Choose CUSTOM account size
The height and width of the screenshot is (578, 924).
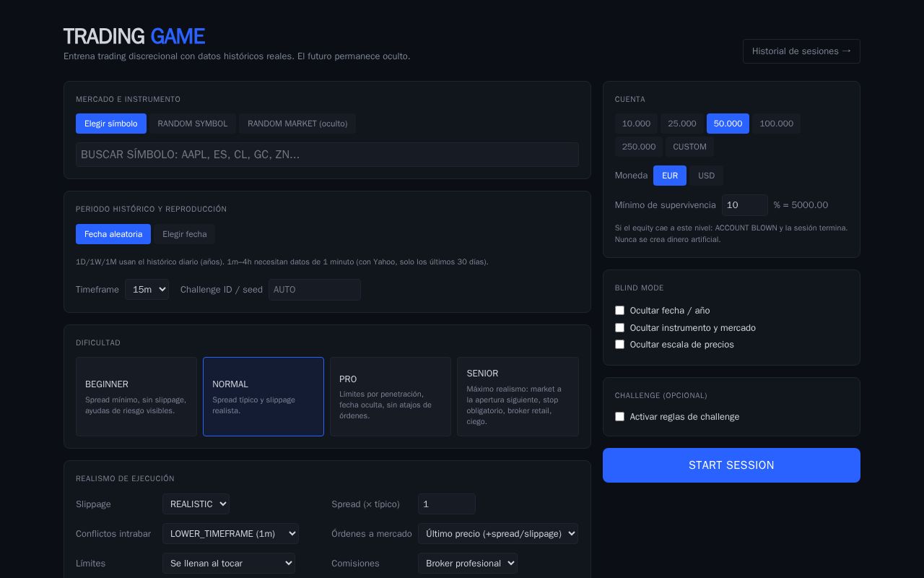[x=689, y=147]
